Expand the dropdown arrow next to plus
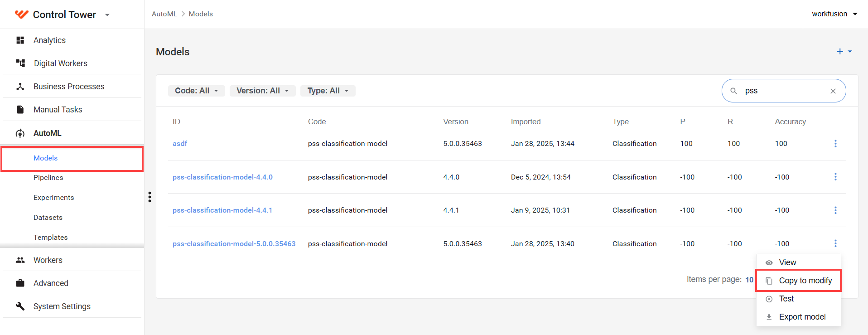868x335 pixels. click(x=850, y=52)
